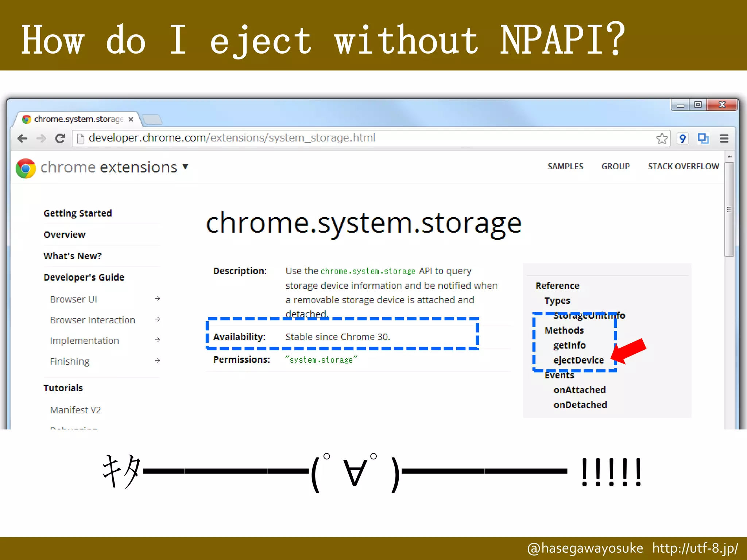This screenshot has width=747, height=560.
Task: Jump to the onAttached event
Action: coord(580,390)
